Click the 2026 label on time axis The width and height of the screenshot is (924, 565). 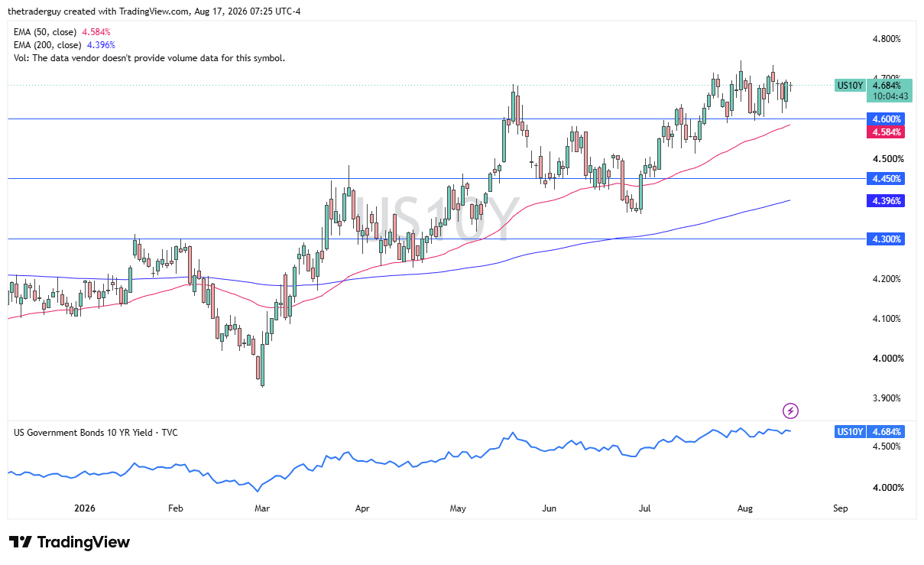86,508
